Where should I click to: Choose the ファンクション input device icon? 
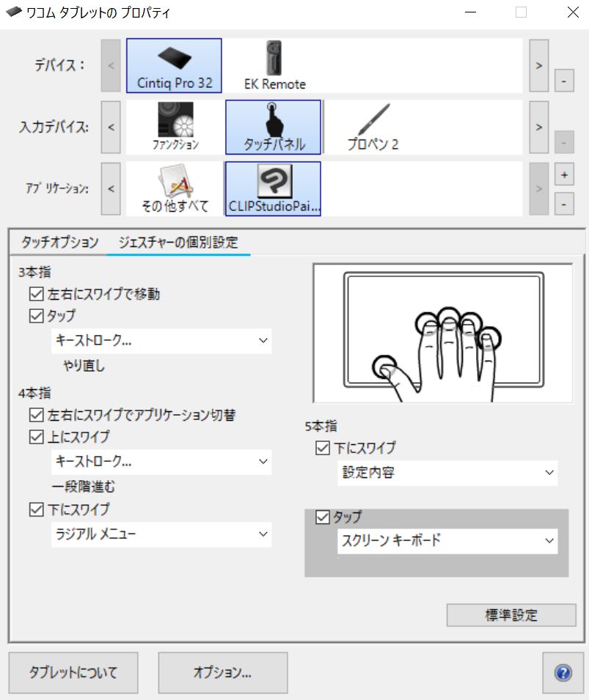[x=175, y=128]
